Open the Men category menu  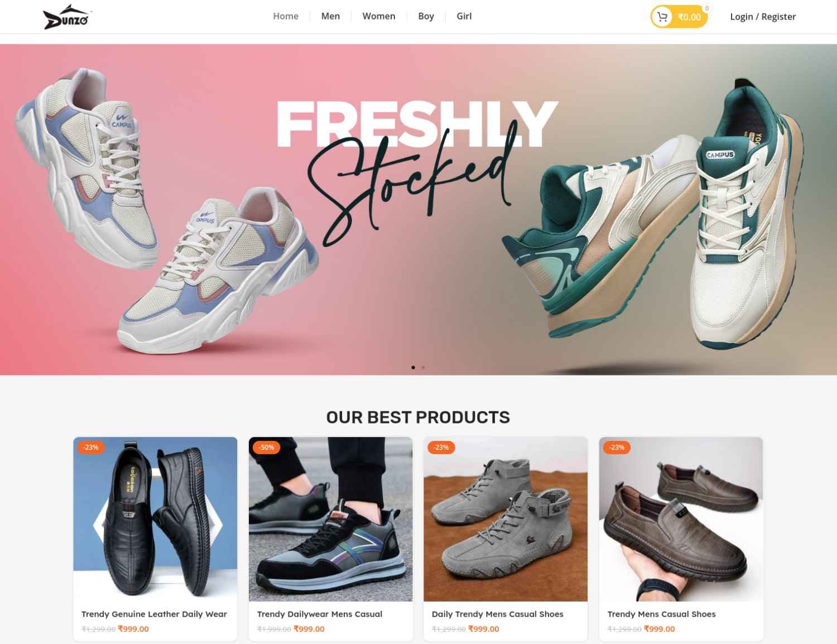coord(330,16)
